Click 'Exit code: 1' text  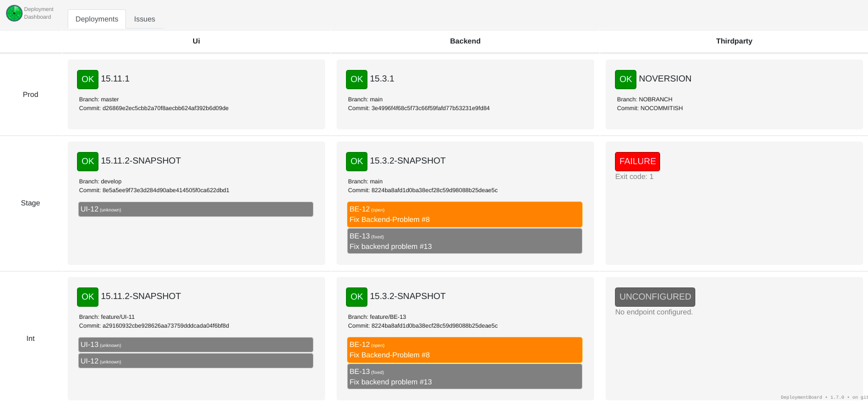[634, 177]
